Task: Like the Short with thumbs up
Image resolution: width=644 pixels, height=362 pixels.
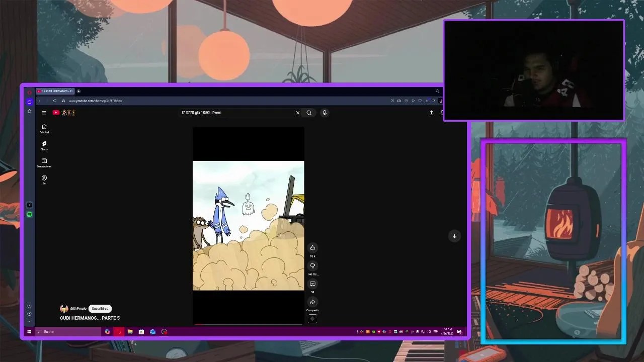Action: coord(312,248)
